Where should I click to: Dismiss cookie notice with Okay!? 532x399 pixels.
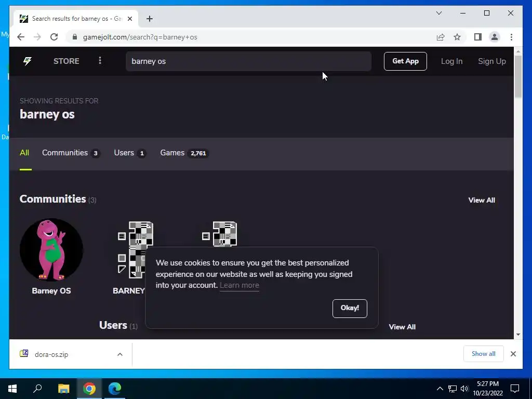click(x=350, y=309)
